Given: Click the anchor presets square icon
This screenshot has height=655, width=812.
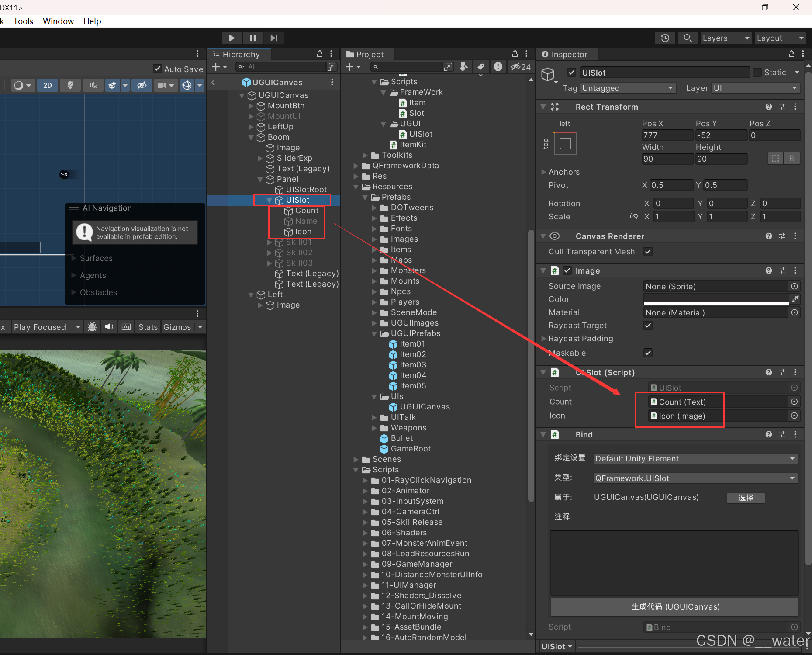Looking at the screenshot, I should 565,143.
